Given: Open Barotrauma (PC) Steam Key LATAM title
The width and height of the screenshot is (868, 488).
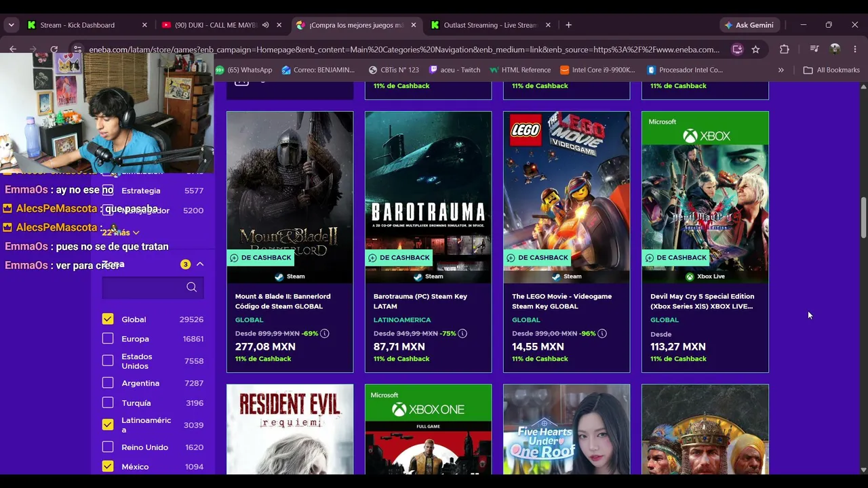Looking at the screenshot, I should pyautogui.click(x=420, y=301).
